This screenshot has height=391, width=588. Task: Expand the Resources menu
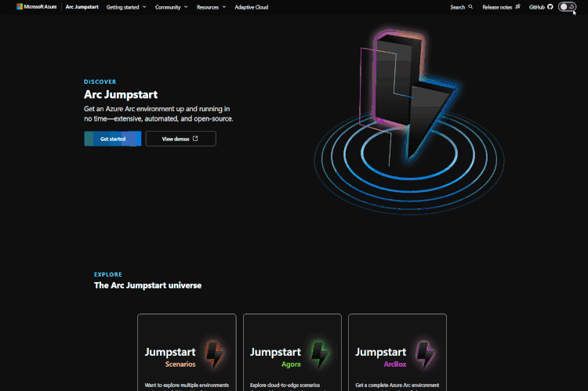(x=211, y=7)
